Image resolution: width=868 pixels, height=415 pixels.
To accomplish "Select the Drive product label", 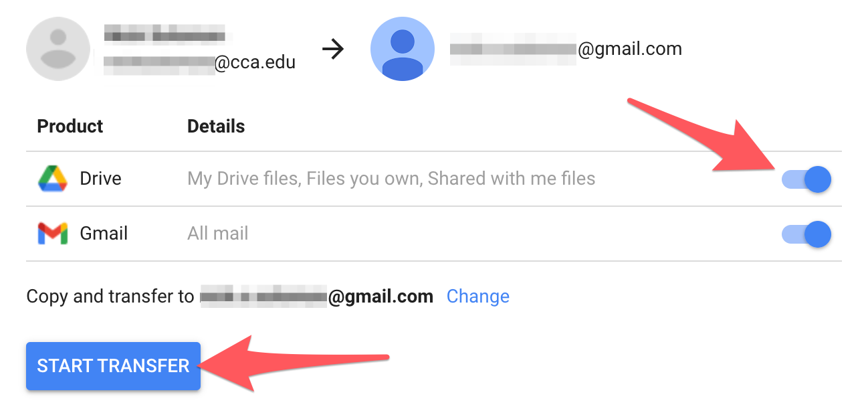I will [100, 179].
